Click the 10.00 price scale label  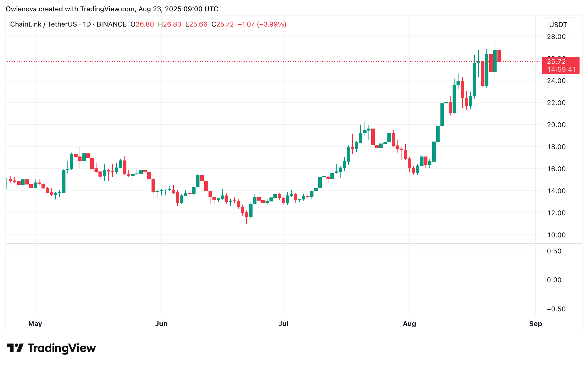point(556,235)
